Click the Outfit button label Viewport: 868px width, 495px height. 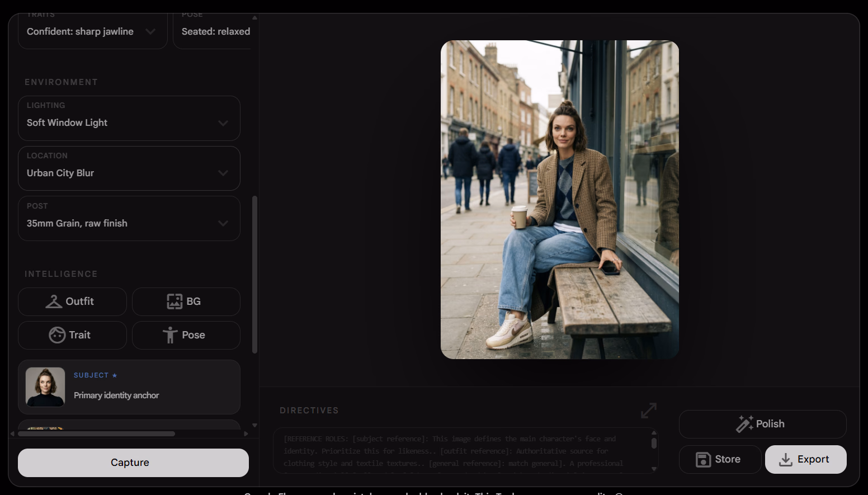(x=80, y=301)
